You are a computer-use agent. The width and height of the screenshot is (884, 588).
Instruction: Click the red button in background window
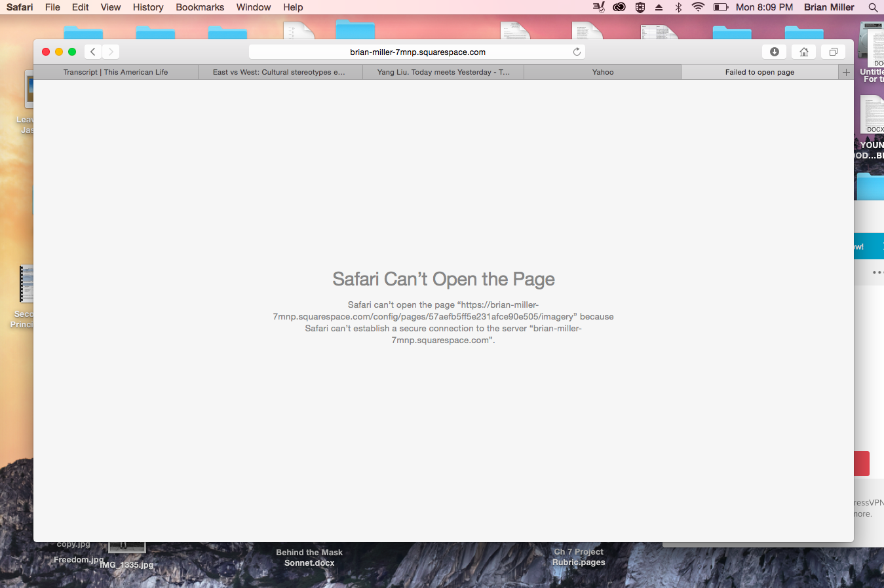[x=862, y=464]
